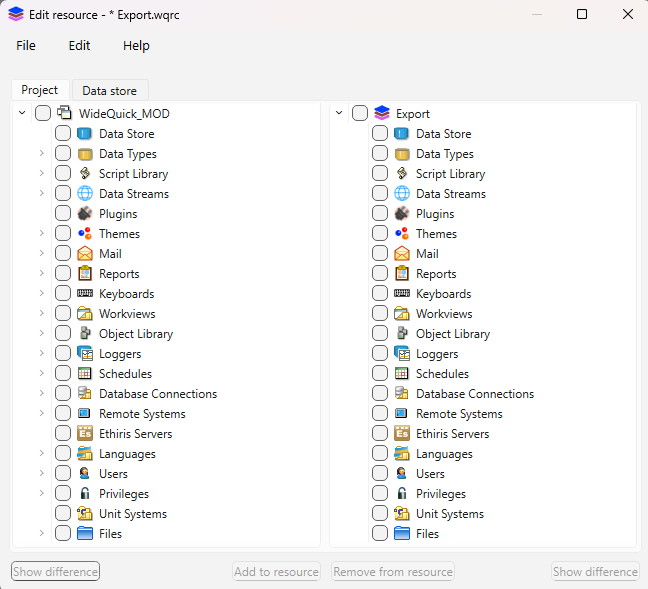Check the WideQuick_MOD root checkbox

pyautogui.click(x=43, y=113)
